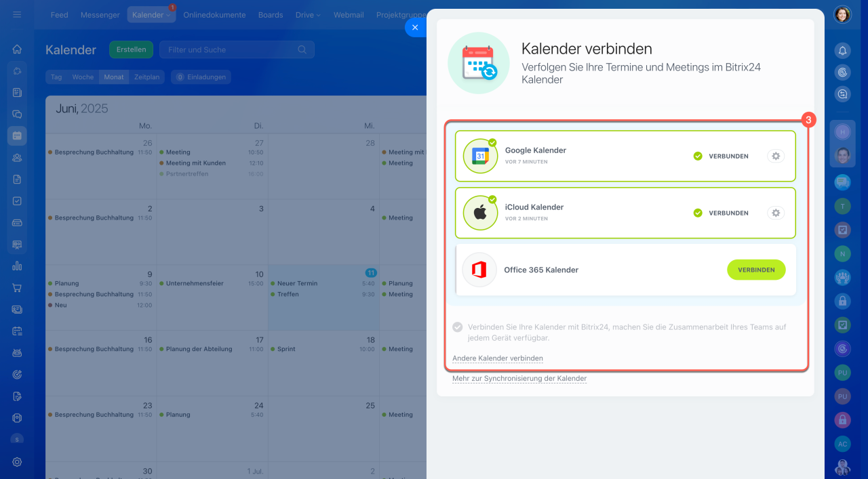Open the Neuer Termin event on June 11
Screen dimensions: 868x479
tap(322, 283)
